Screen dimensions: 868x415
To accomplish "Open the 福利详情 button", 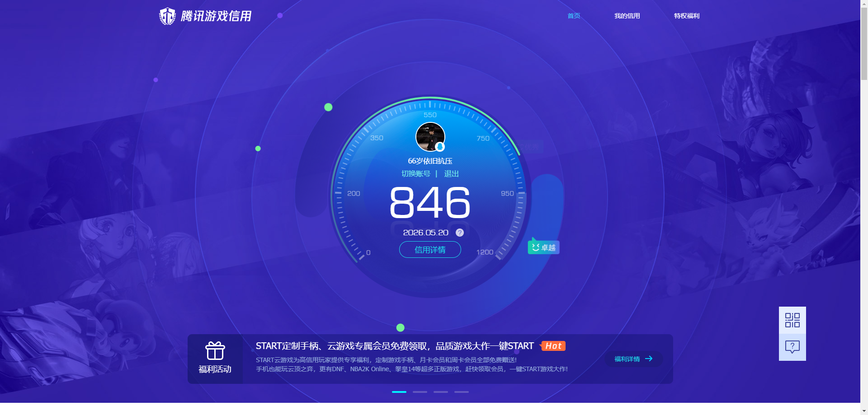I will [634, 359].
